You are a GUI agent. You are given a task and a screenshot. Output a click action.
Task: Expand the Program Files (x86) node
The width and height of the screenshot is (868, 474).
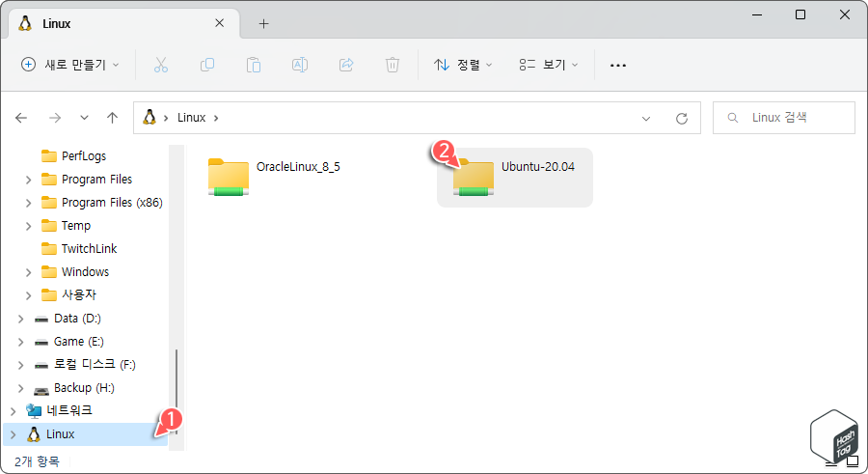(28, 203)
